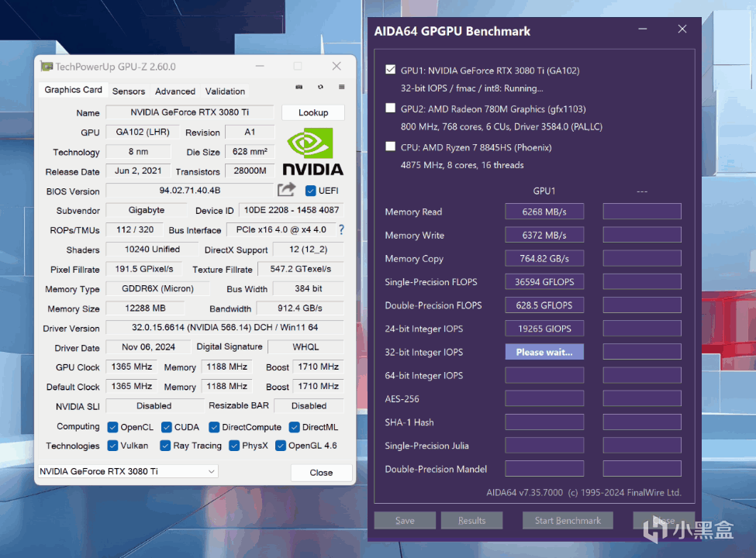
Task: Click the Start Benchmark button
Action: click(568, 521)
